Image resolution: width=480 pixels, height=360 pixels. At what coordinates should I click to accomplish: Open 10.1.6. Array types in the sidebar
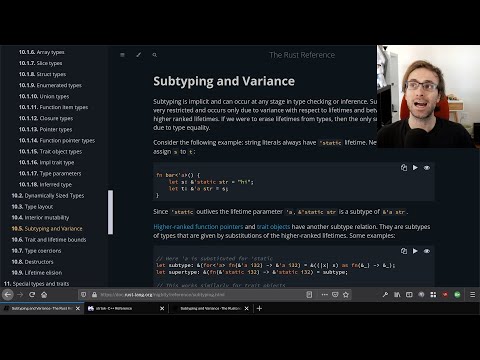[x=42, y=52]
